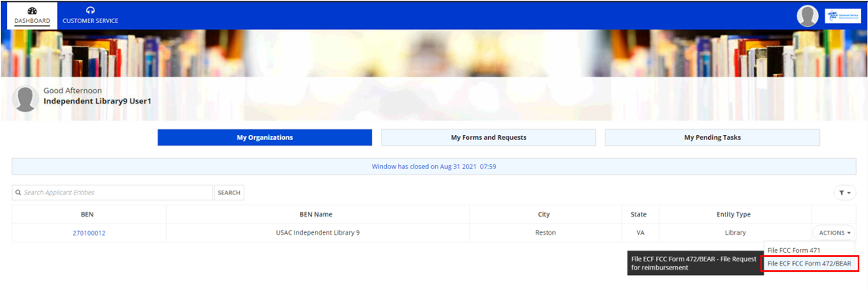Open BEN link 270100012
Viewport: 868px width, 290px height.
[x=89, y=233]
